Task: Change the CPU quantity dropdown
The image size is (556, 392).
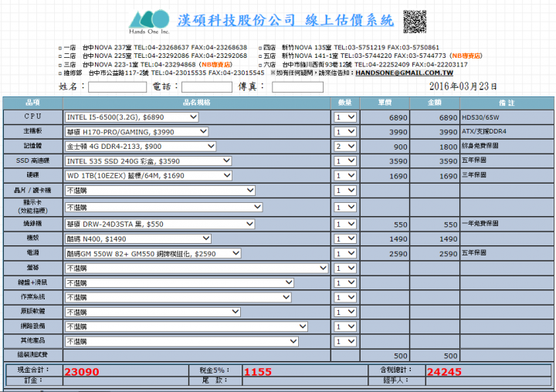Action: pyautogui.click(x=345, y=117)
